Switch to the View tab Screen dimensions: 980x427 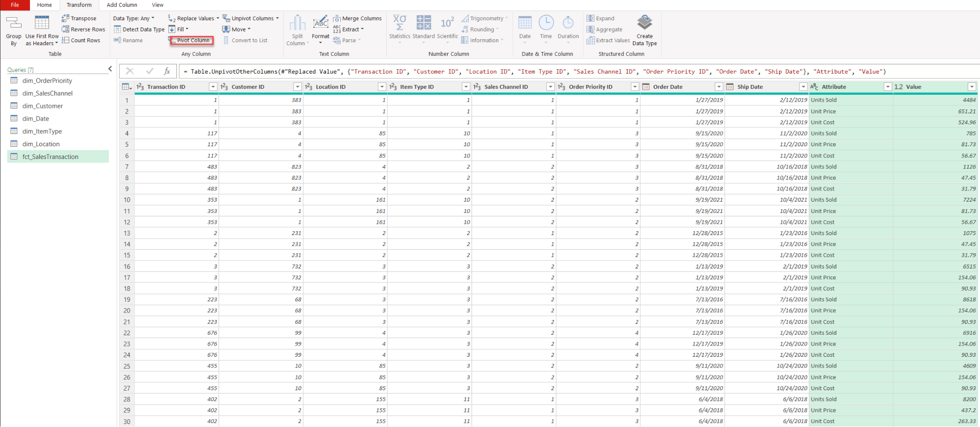158,5
